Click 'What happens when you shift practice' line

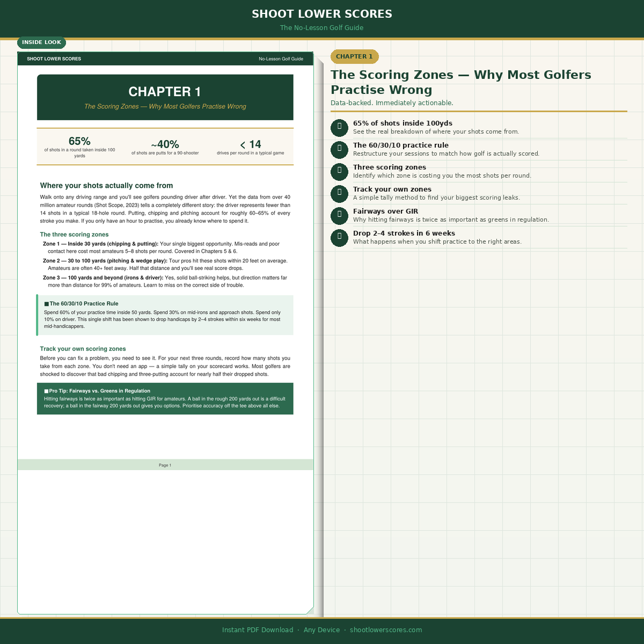pos(437,242)
